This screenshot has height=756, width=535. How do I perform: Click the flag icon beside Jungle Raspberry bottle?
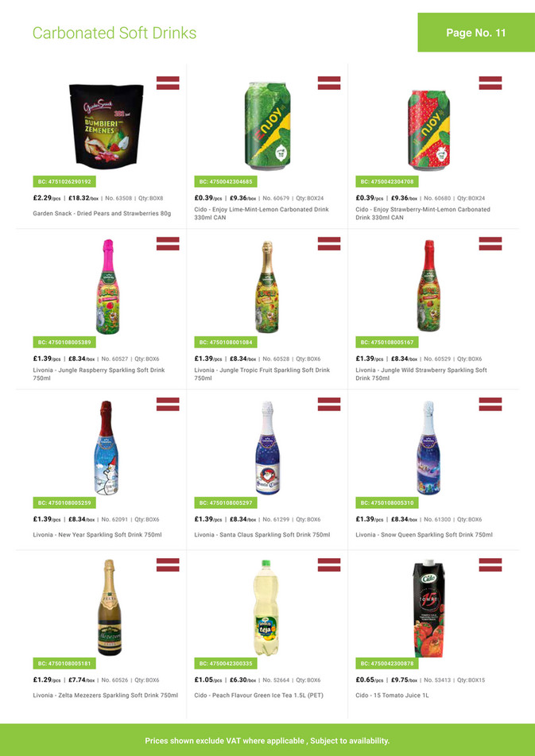coord(168,243)
